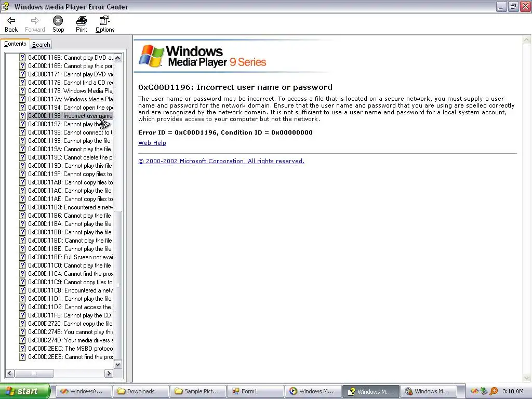
Task: Click help icon beside 0xC00D11AB topic
Action: tap(22, 182)
